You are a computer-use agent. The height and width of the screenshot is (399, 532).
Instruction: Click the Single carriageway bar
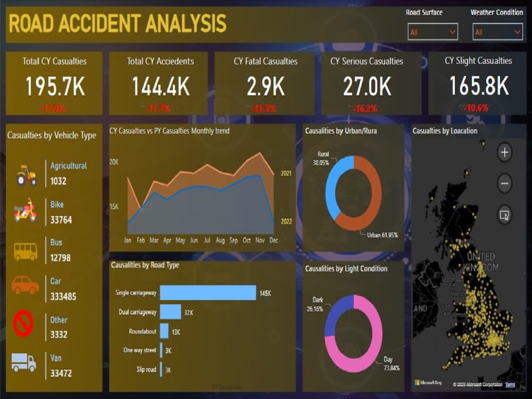click(x=207, y=293)
